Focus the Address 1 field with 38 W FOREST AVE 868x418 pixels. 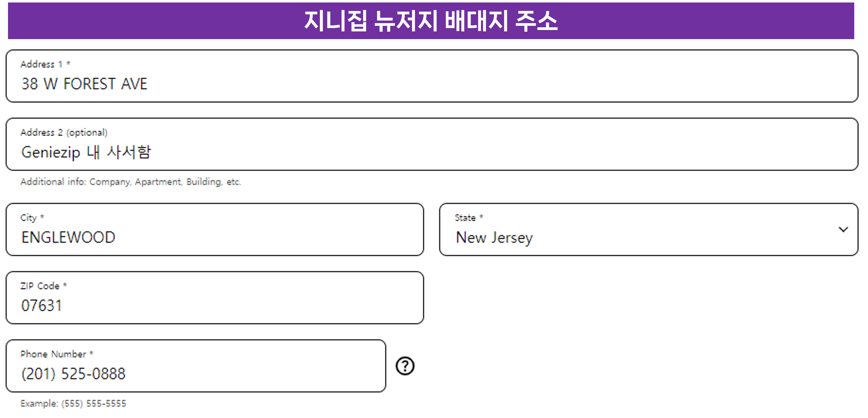click(x=432, y=76)
